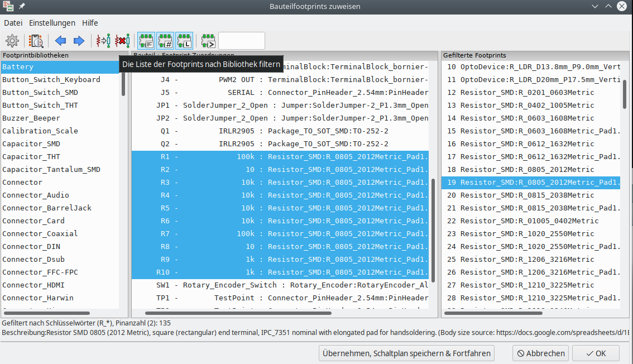Screen dimensions: 633x364
Task: Select Connector_BarrelJack library
Action: [60, 208]
